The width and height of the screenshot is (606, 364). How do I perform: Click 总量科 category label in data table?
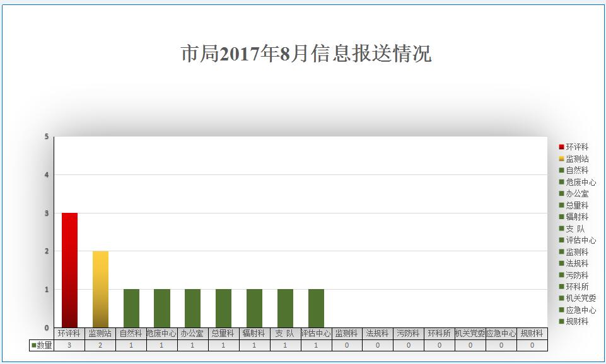coord(223,334)
